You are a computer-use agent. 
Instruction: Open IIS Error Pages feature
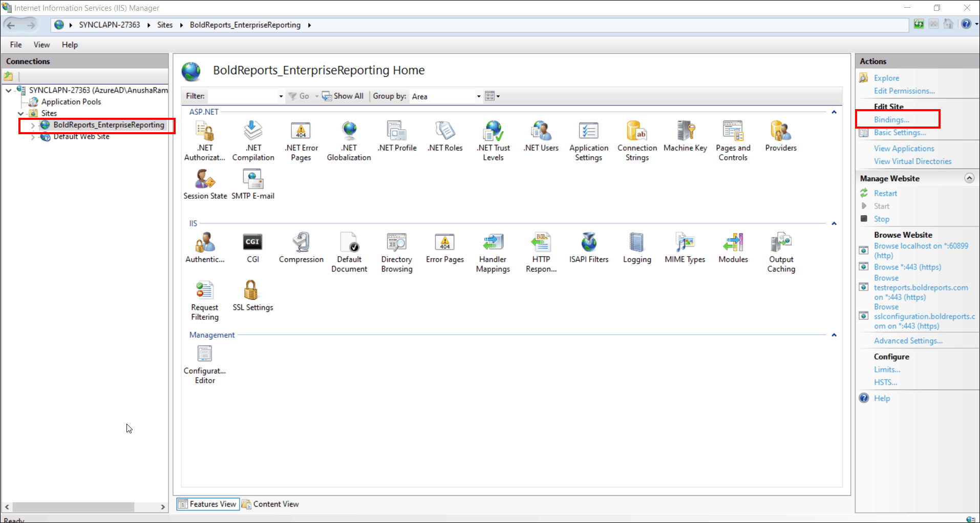(x=445, y=248)
